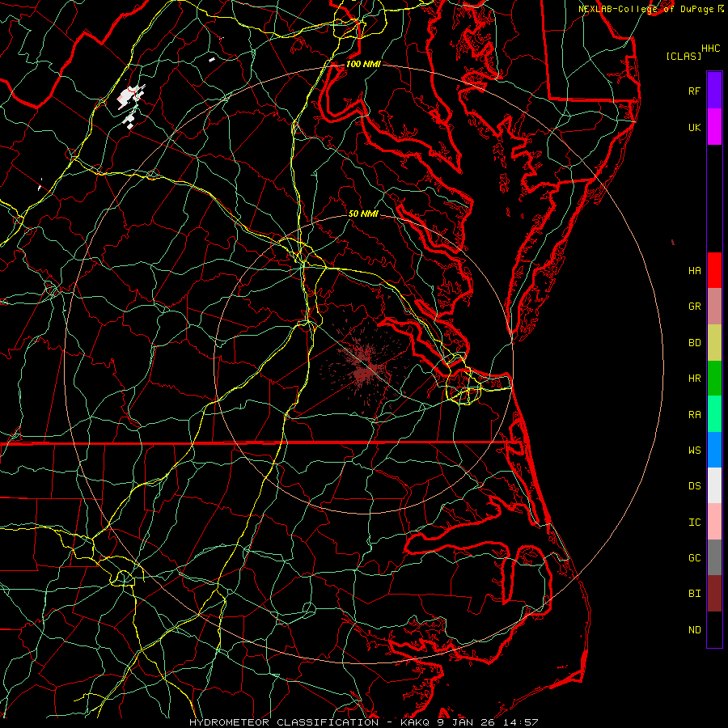Click the 100 NMI range ring label
This screenshot has height=728, width=728.
point(363,64)
